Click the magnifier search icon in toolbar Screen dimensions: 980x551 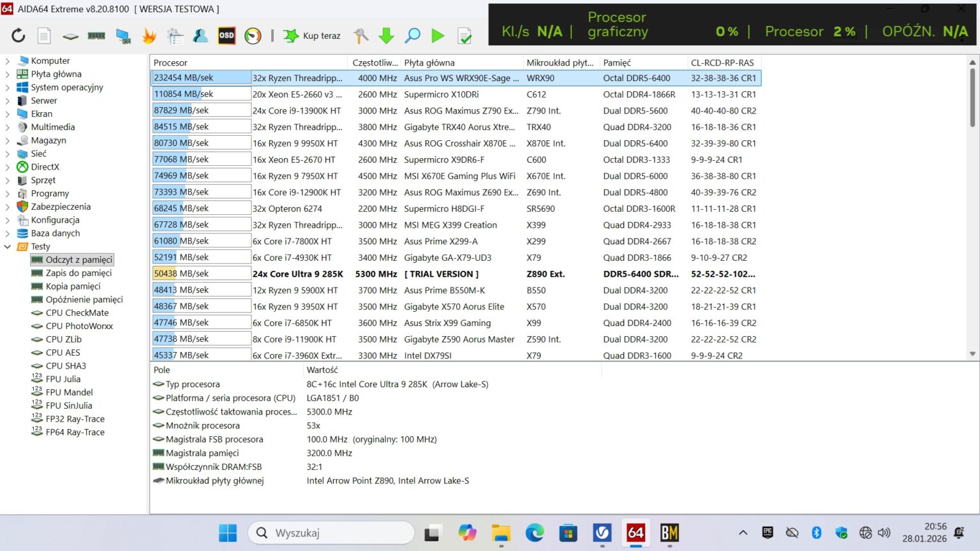(413, 36)
